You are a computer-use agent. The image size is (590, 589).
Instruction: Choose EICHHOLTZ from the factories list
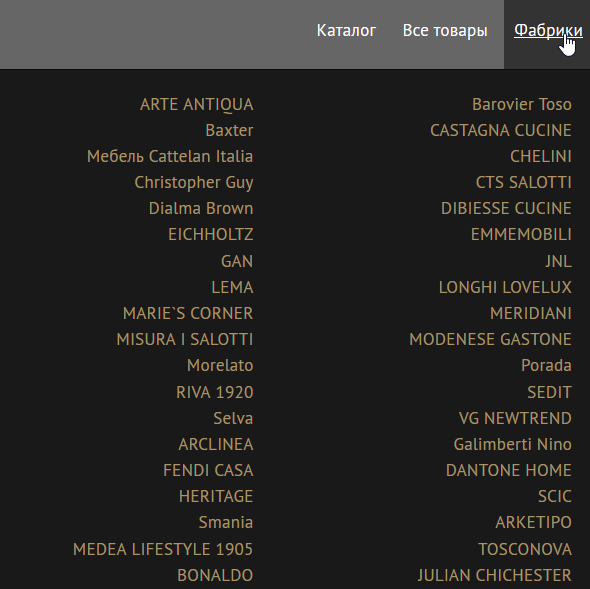point(211,234)
